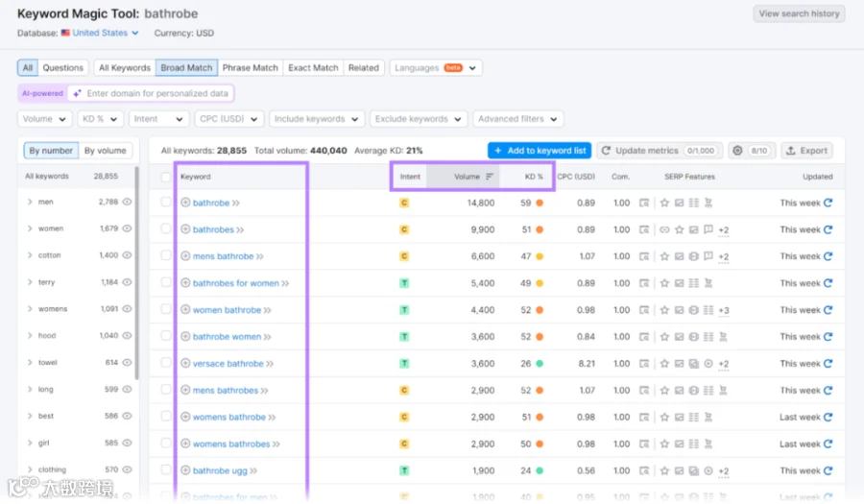Open Exclude keywords dropdown
Screen dimensions: 864x504
(419, 119)
